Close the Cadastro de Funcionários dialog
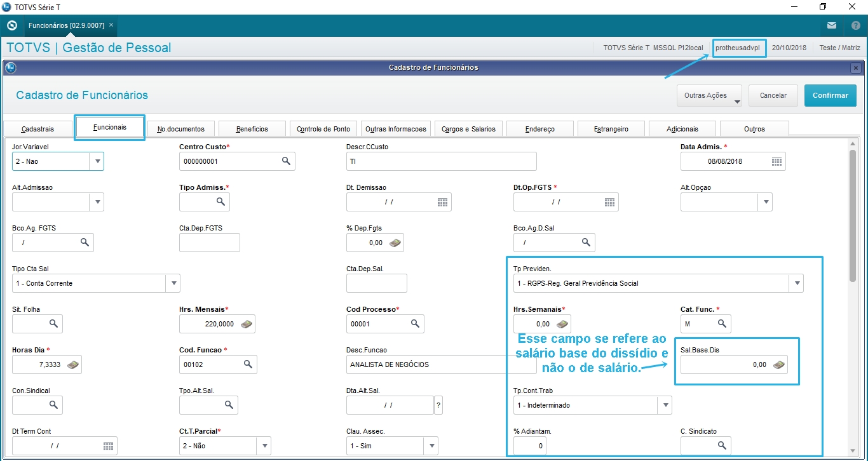868x461 pixels. tap(856, 67)
